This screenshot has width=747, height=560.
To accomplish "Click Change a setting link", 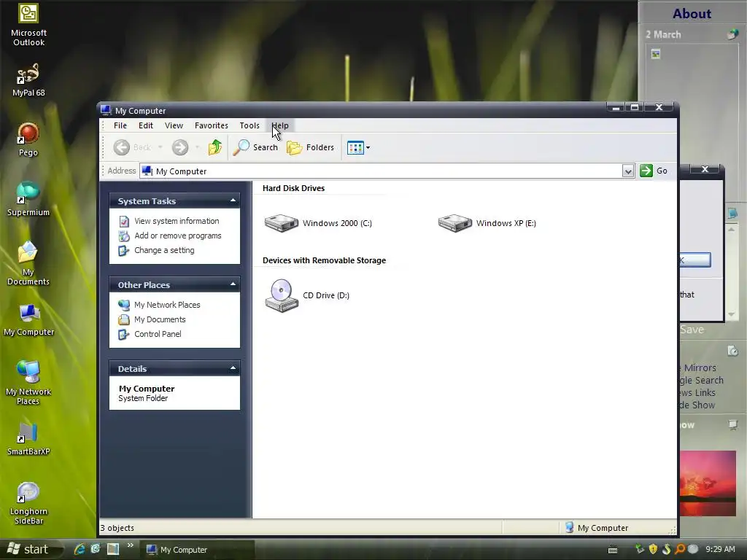I will click(164, 251).
